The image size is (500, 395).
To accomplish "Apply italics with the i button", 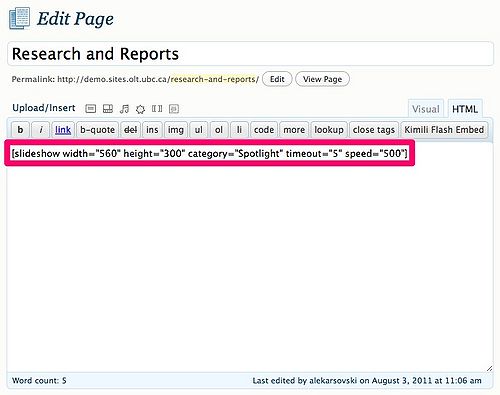I will pyautogui.click(x=41, y=129).
